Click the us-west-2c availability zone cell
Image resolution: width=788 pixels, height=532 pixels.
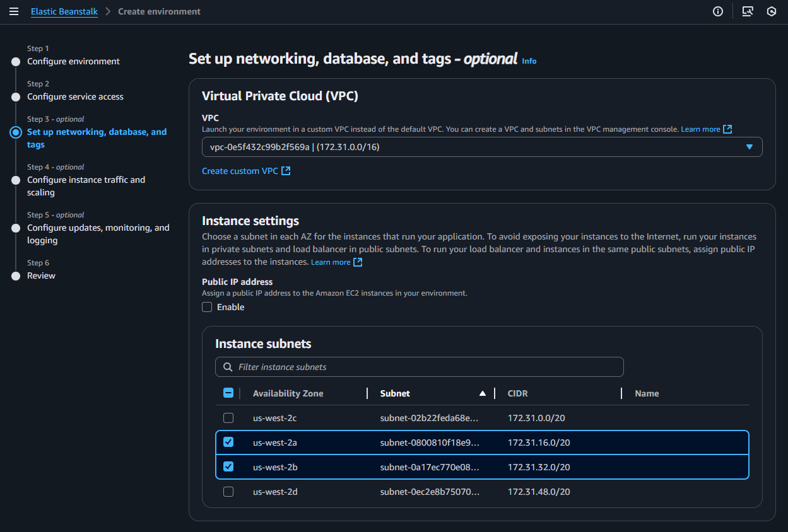(275, 418)
